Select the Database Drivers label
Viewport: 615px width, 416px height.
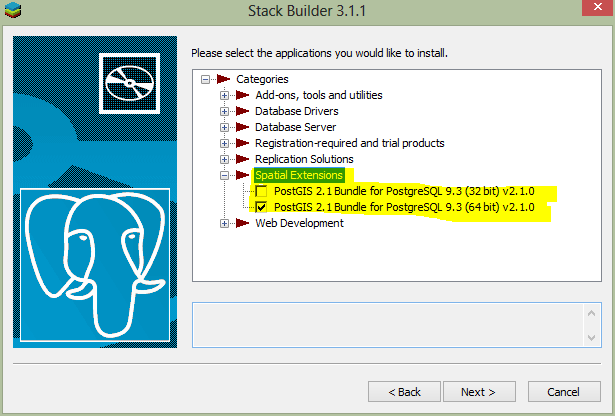297,111
